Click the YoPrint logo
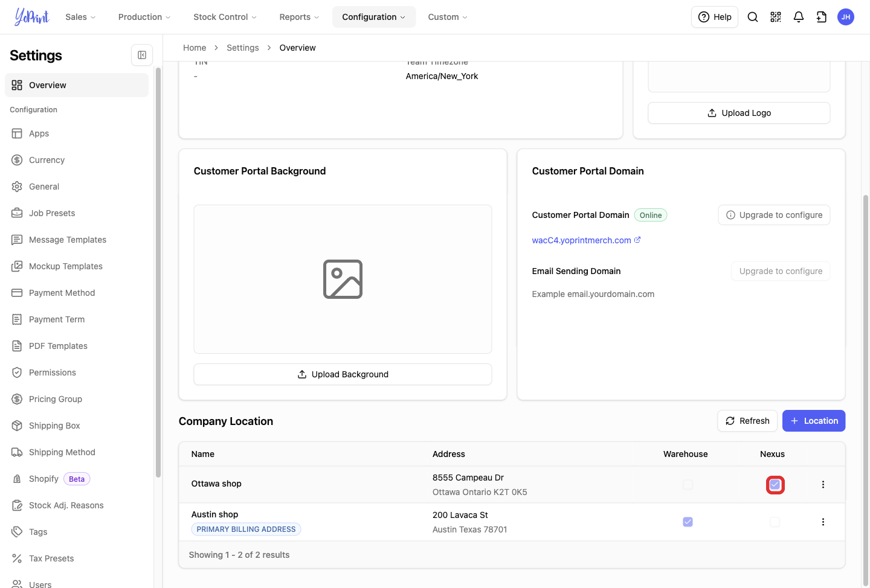The image size is (870, 588). (x=32, y=17)
